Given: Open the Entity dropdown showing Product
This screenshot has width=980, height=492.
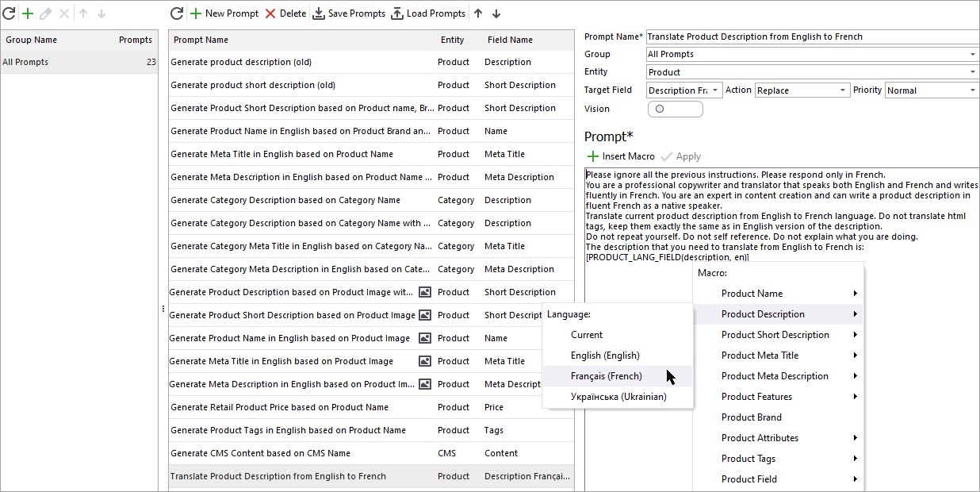Looking at the screenshot, I should tap(813, 72).
